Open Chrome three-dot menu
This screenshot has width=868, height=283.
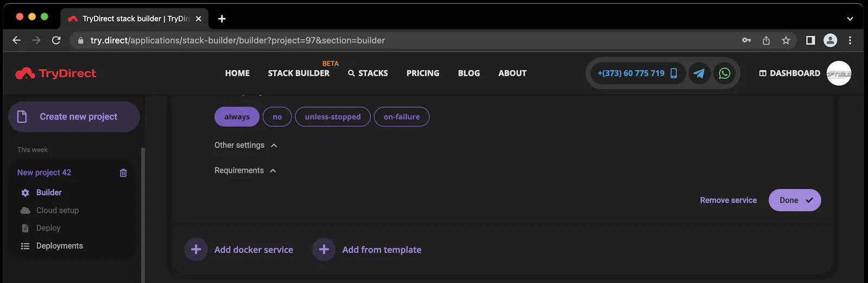[x=850, y=40]
